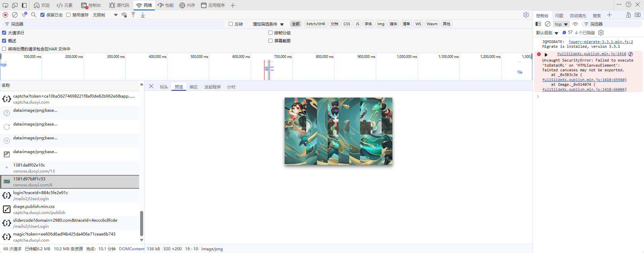This screenshot has width=644, height=253.
Task: Filter requests by Wasm type
Action: point(432,24)
